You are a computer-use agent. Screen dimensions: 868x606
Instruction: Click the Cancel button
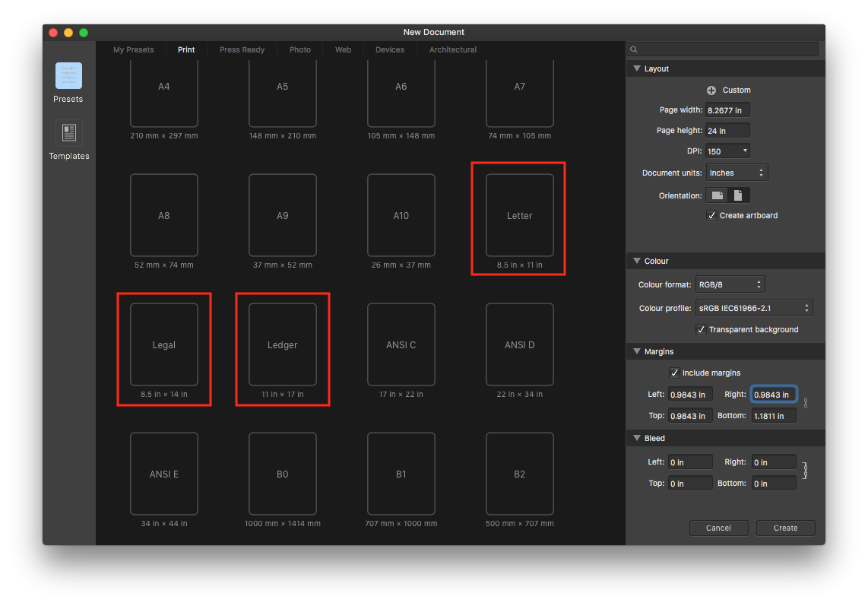pyautogui.click(x=718, y=528)
